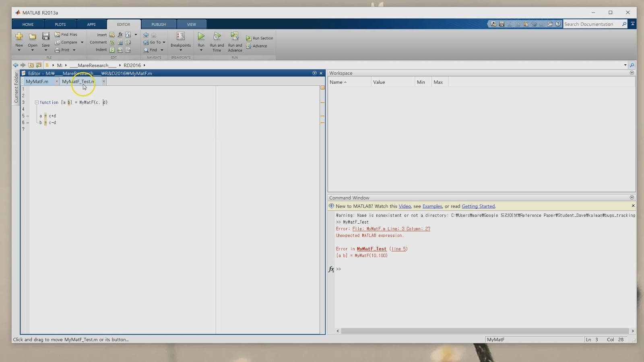The height and width of the screenshot is (362, 644).
Task: Click the Breakpoints icon
Action: 181,36
